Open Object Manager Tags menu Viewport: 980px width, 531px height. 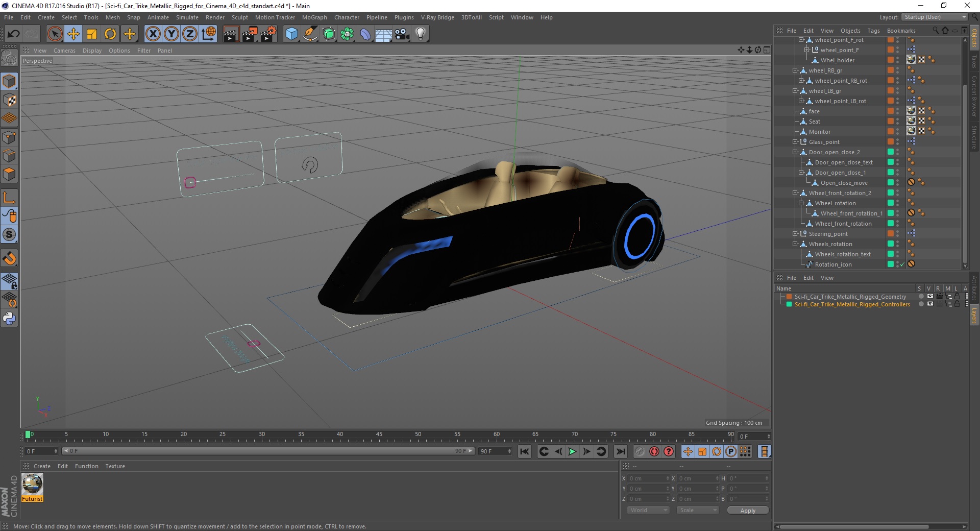coord(873,31)
